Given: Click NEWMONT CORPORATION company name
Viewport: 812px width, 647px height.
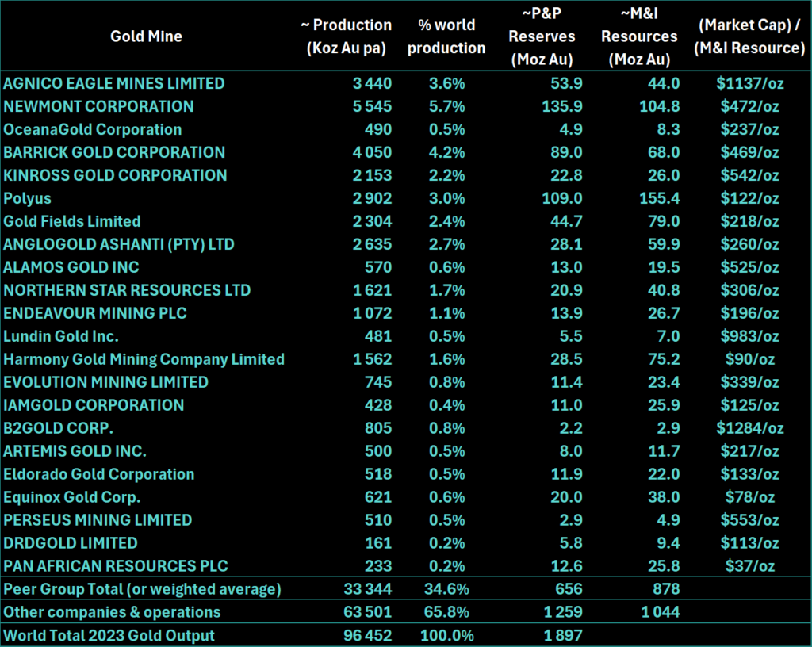Looking at the screenshot, I should 98,106.
